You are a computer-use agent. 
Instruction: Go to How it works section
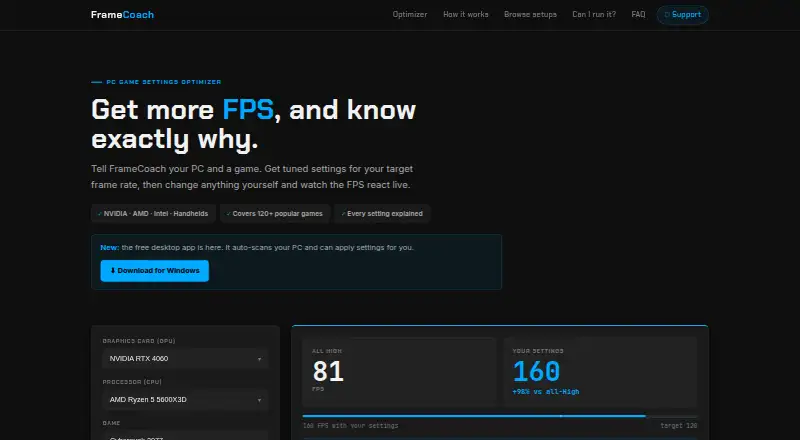point(466,14)
